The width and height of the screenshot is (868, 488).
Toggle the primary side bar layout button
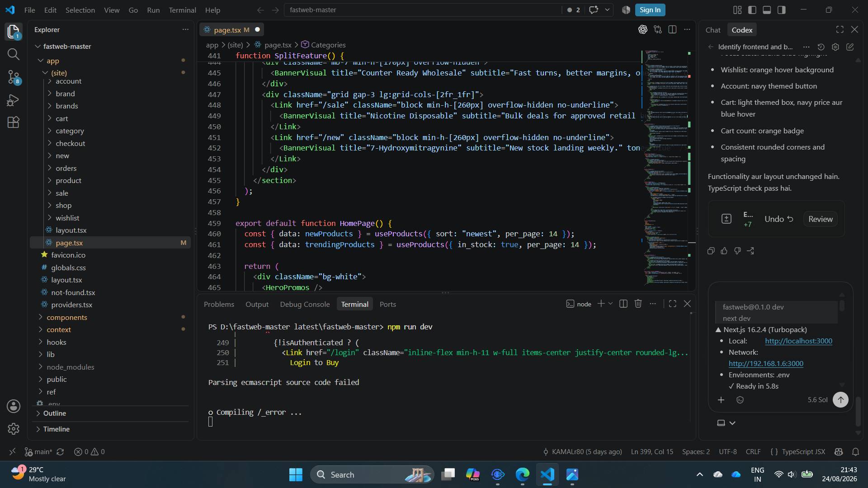tap(752, 10)
